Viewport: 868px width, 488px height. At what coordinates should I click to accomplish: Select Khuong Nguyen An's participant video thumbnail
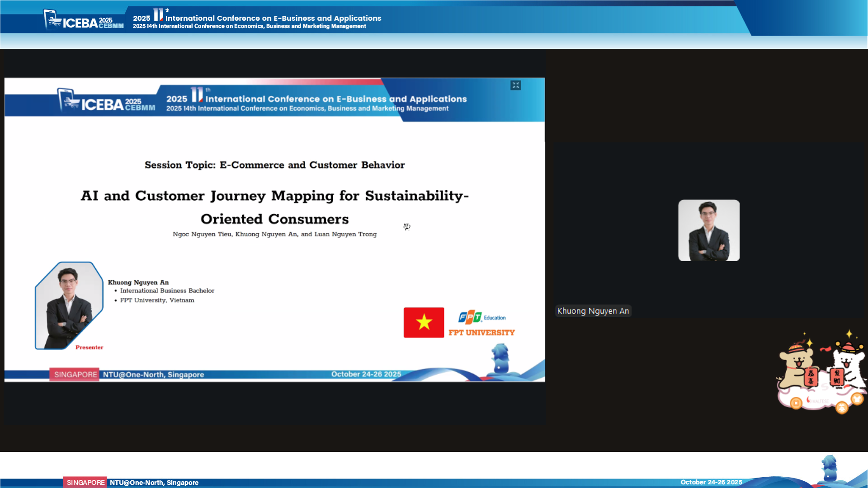[708, 230]
